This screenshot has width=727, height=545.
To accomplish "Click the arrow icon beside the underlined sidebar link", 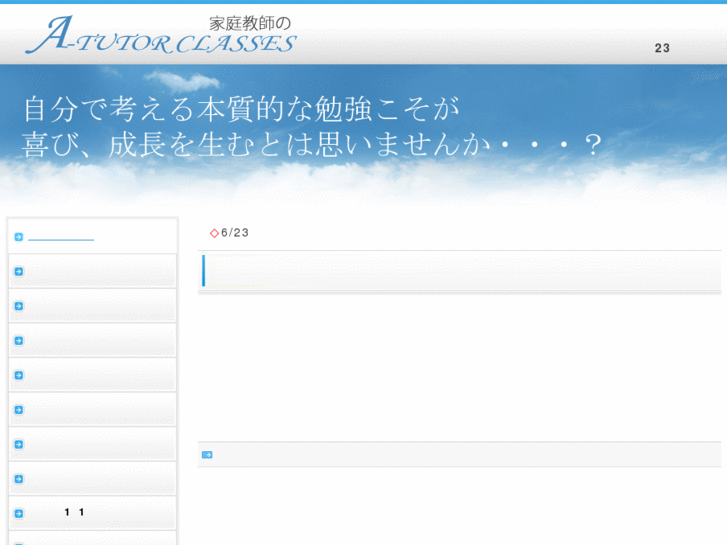I will [x=19, y=237].
